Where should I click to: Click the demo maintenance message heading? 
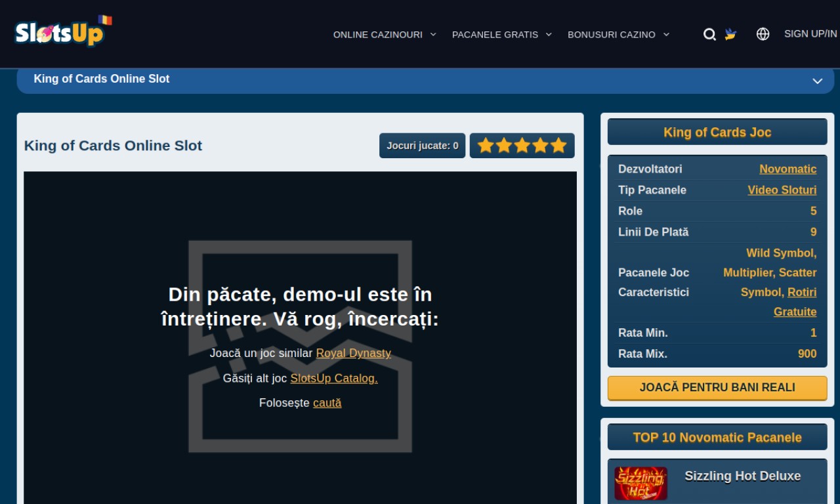(300, 307)
